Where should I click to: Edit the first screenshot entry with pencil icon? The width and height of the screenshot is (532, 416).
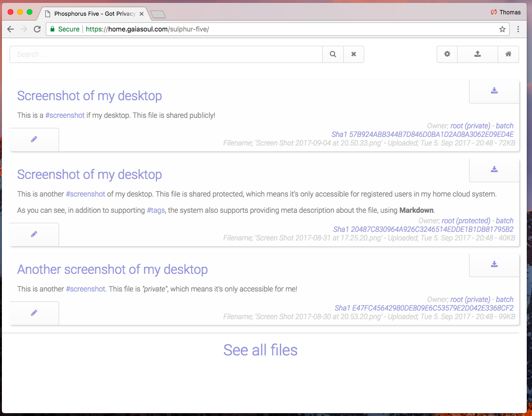pyautogui.click(x=34, y=139)
